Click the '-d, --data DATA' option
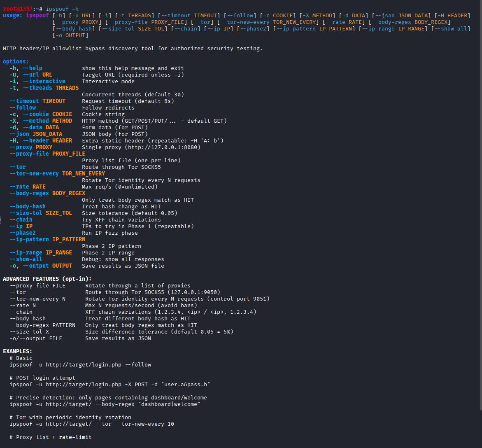 click(34, 127)
